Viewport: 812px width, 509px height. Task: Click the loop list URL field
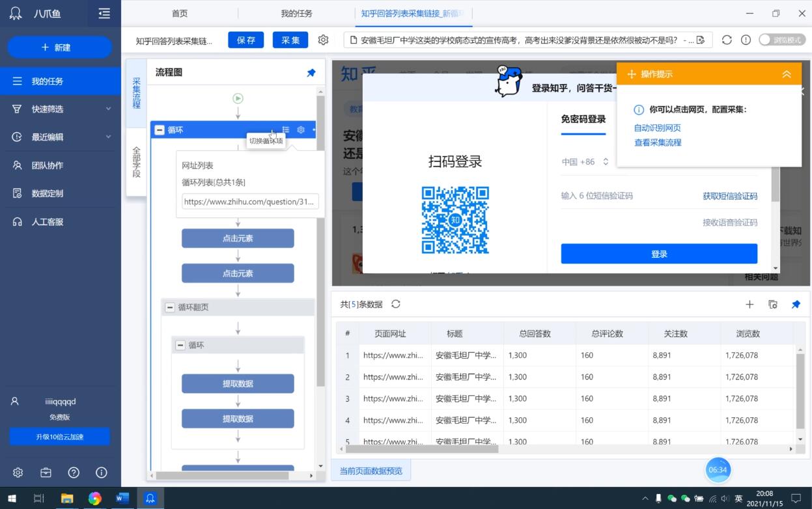click(250, 202)
